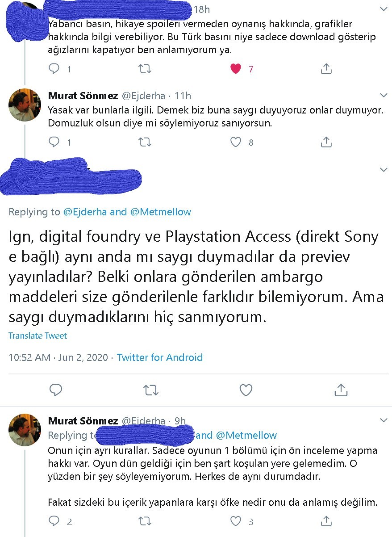Viewport: 392px width, 537px height.
Task: Open Murat Sönmez's avatar on 9h reply
Action: pyautogui.click(x=25, y=430)
